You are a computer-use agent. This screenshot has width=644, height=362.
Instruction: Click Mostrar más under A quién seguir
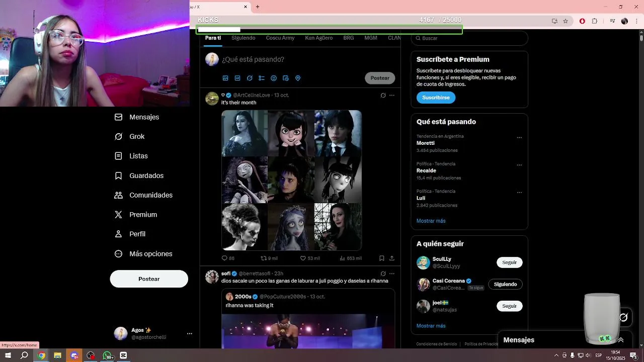pos(431,326)
